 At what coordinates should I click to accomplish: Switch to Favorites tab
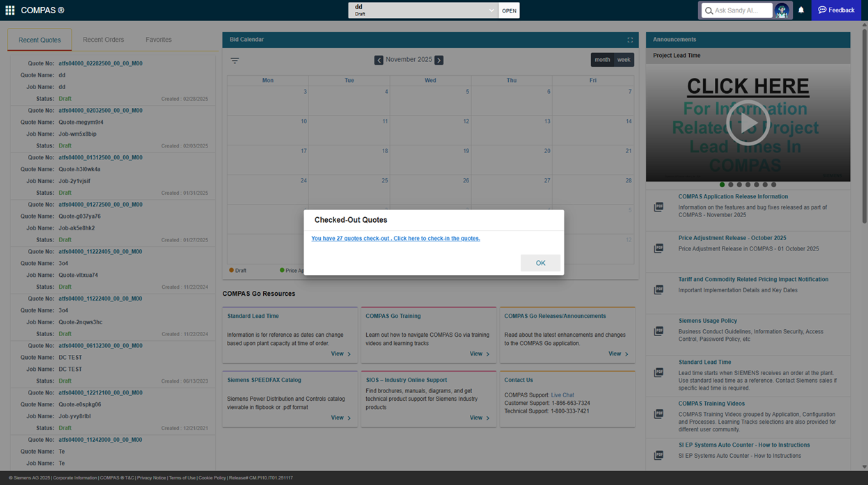pos(159,40)
